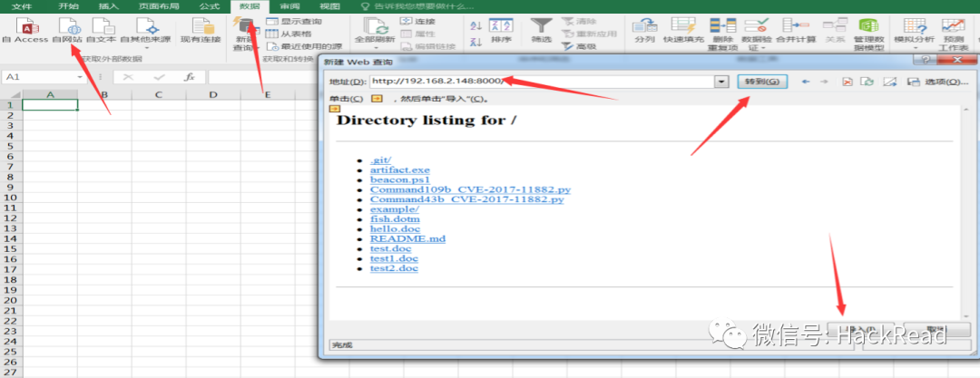Click 高级 (Advanced) filter option

click(x=579, y=46)
